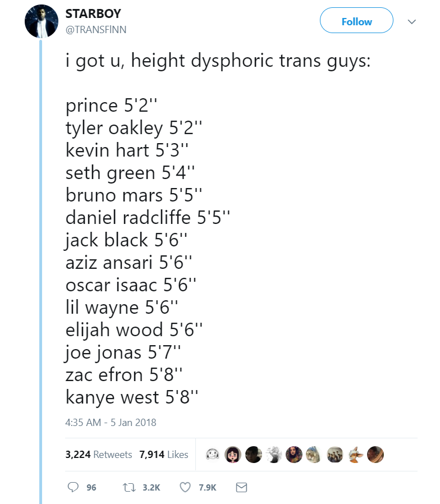
Task: Like the tweet with the heart icon
Action: click(185, 488)
